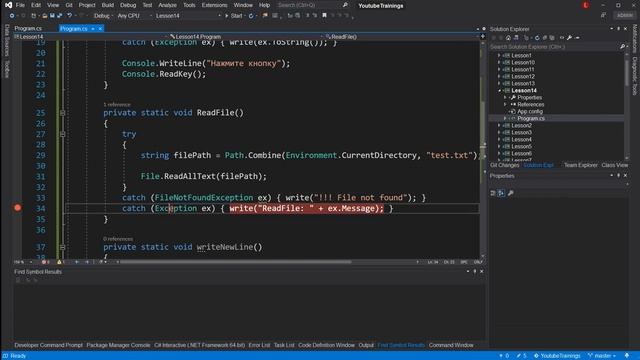Click Solution Explorer Refresh icon
640x360 pixels.
tap(537, 38)
